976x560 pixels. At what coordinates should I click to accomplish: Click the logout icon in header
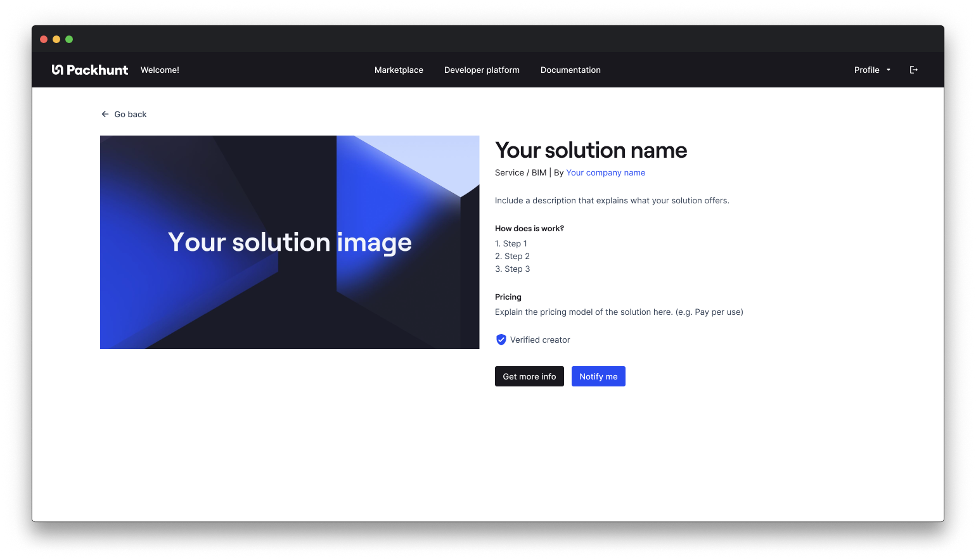(913, 70)
